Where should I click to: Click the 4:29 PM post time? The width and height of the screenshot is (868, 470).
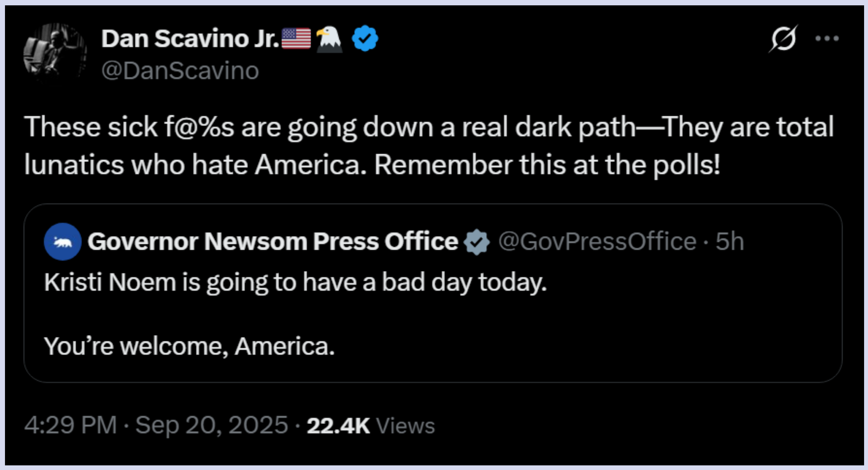coord(70,425)
